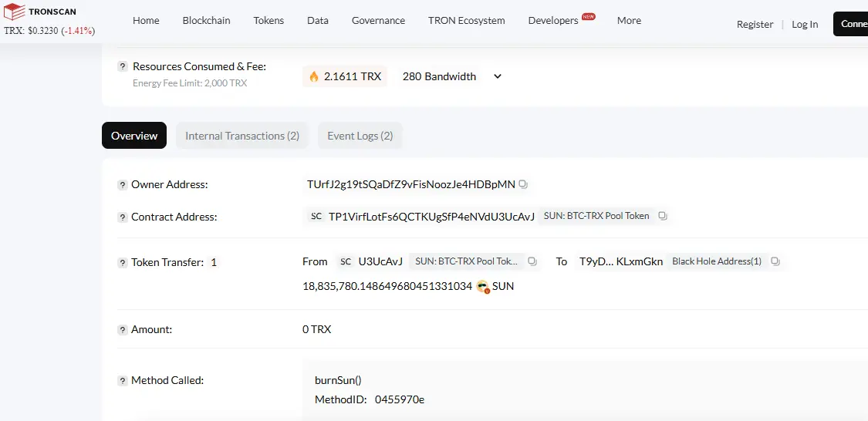868x421 pixels.
Task: Open the From address U3UcAvJ
Action: [x=380, y=261]
